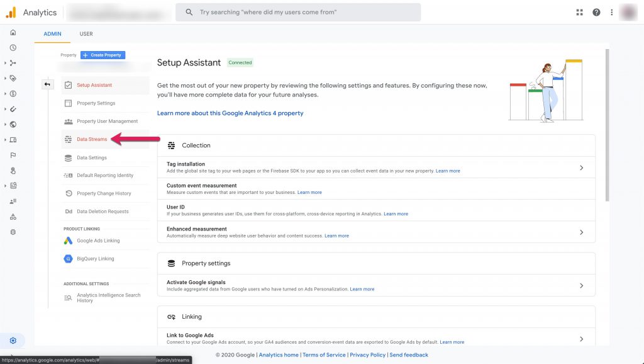This screenshot has width=644, height=364.
Task: Expand the Monetization sidebar group arrow
Action: point(5,94)
